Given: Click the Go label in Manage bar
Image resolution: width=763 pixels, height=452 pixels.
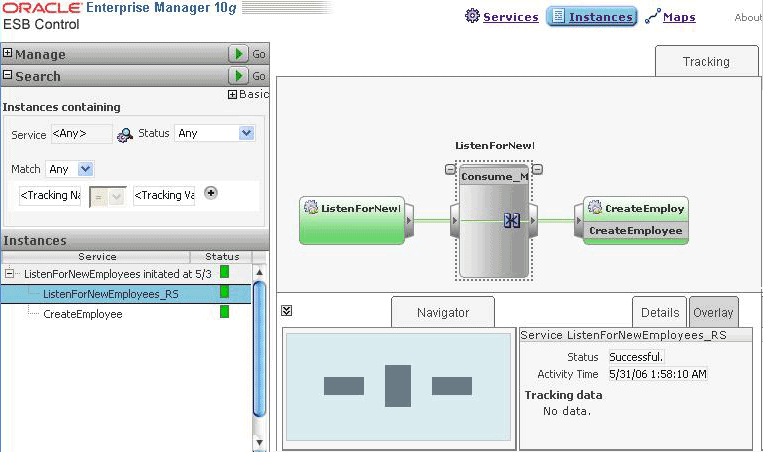Looking at the screenshot, I should click(258, 54).
